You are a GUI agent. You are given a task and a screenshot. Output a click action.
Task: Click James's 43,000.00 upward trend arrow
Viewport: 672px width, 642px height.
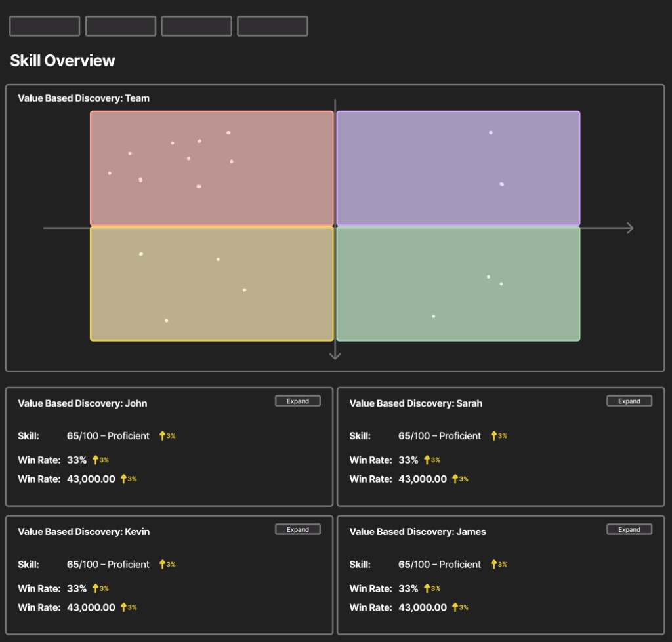click(455, 607)
